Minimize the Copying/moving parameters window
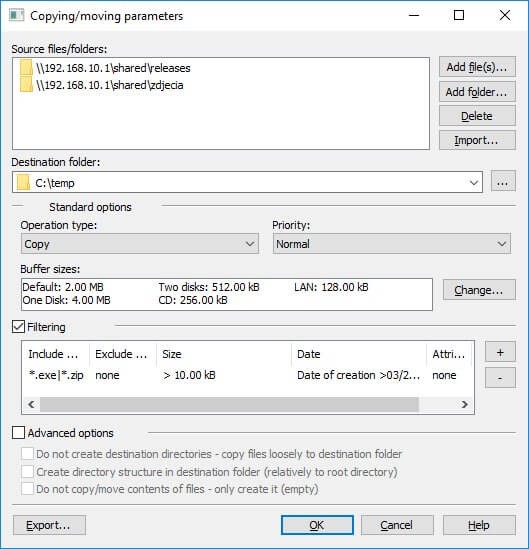 [x=414, y=15]
